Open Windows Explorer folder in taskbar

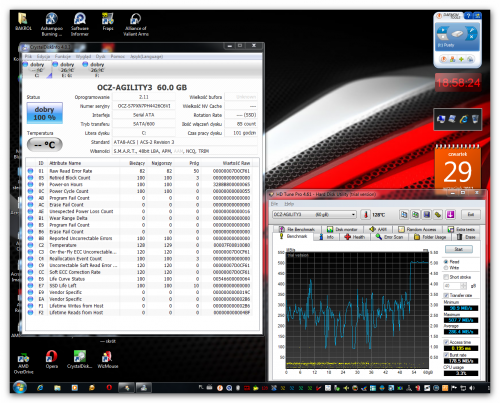[57, 388]
